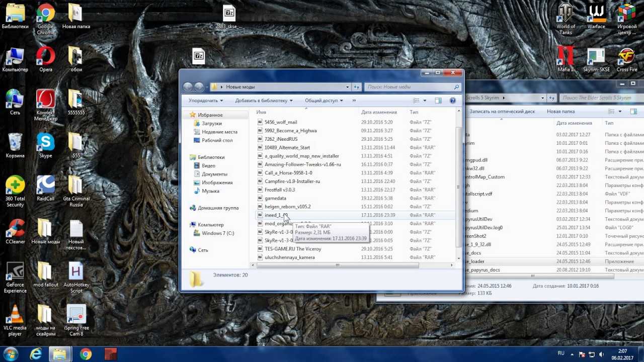The width and height of the screenshot is (644, 362).
Task: Open 'Недавние места' in the sidebar
Action: (219, 132)
